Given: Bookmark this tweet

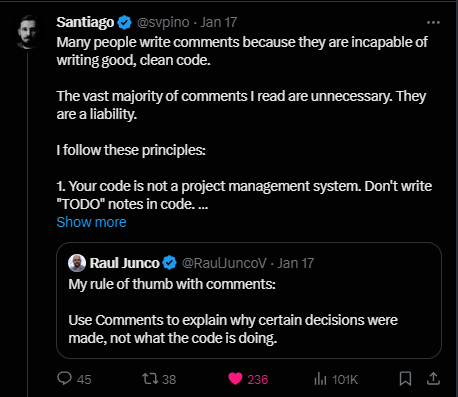Looking at the screenshot, I should pyautogui.click(x=405, y=379).
